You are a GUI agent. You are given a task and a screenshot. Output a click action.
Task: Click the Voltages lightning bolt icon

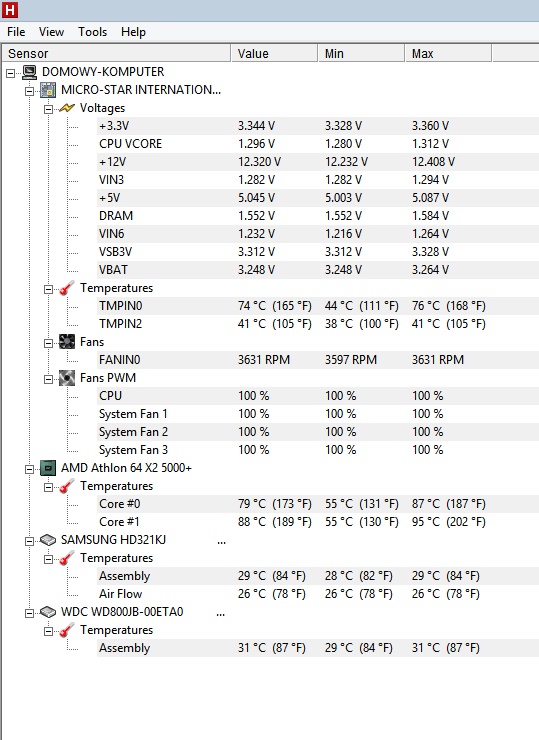pyautogui.click(x=67, y=108)
